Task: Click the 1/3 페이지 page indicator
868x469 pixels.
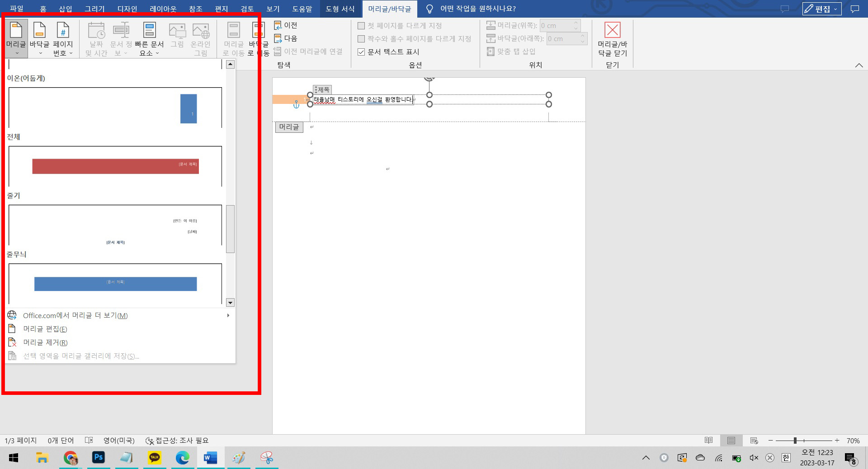Action: (x=21, y=441)
